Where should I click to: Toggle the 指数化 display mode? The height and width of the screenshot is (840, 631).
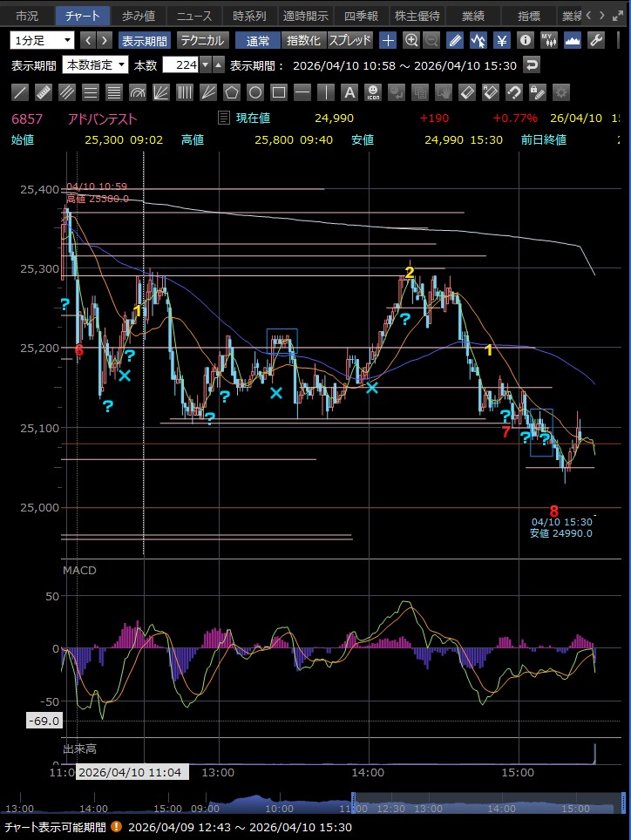click(x=303, y=40)
